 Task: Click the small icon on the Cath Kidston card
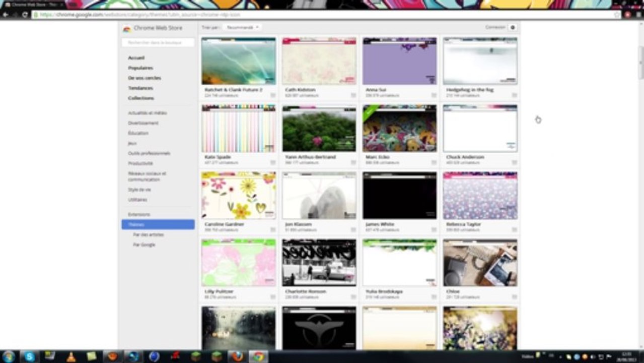[353, 95]
